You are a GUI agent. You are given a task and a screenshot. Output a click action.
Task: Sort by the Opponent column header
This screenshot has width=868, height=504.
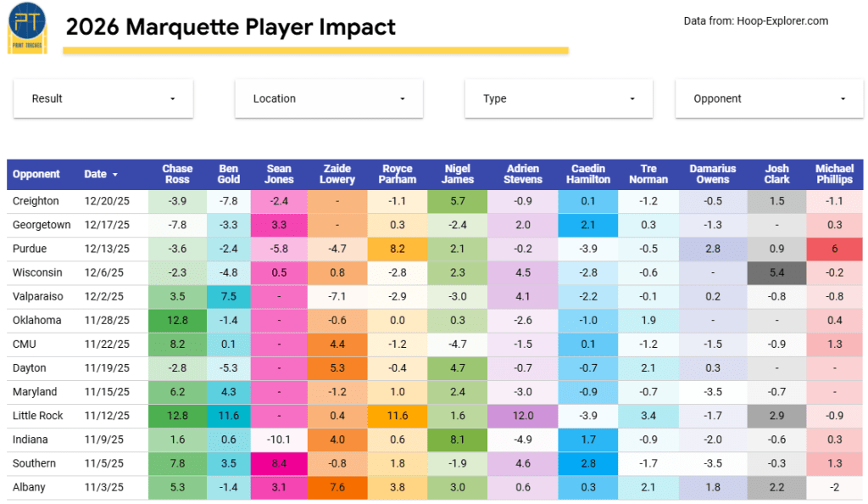pyautogui.click(x=36, y=174)
